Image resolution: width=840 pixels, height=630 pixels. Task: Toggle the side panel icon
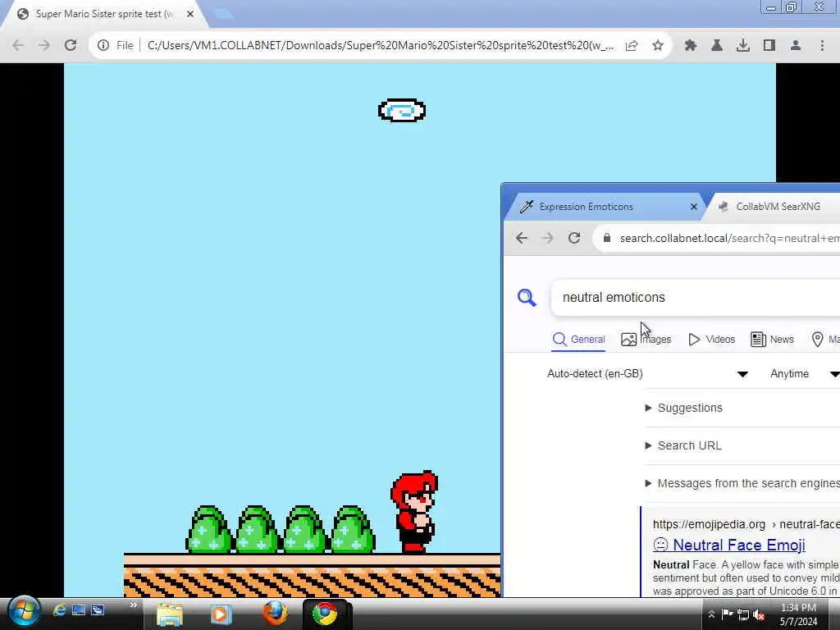(769, 46)
